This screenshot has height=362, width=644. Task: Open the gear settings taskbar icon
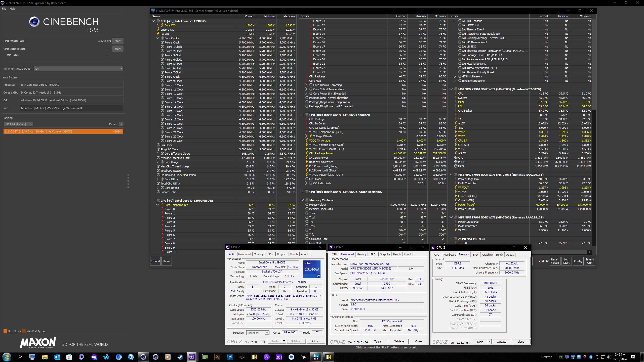coord(82,357)
